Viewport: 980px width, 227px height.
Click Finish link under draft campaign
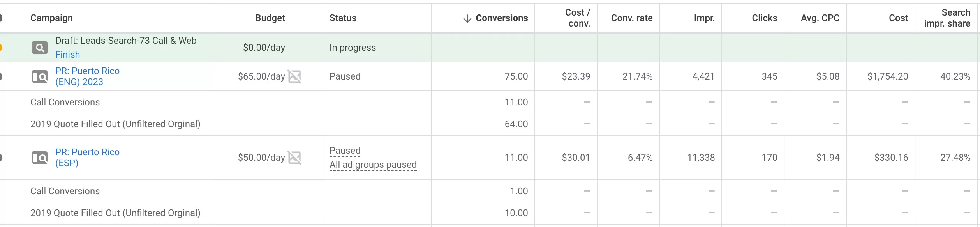(x=67, y=55)
